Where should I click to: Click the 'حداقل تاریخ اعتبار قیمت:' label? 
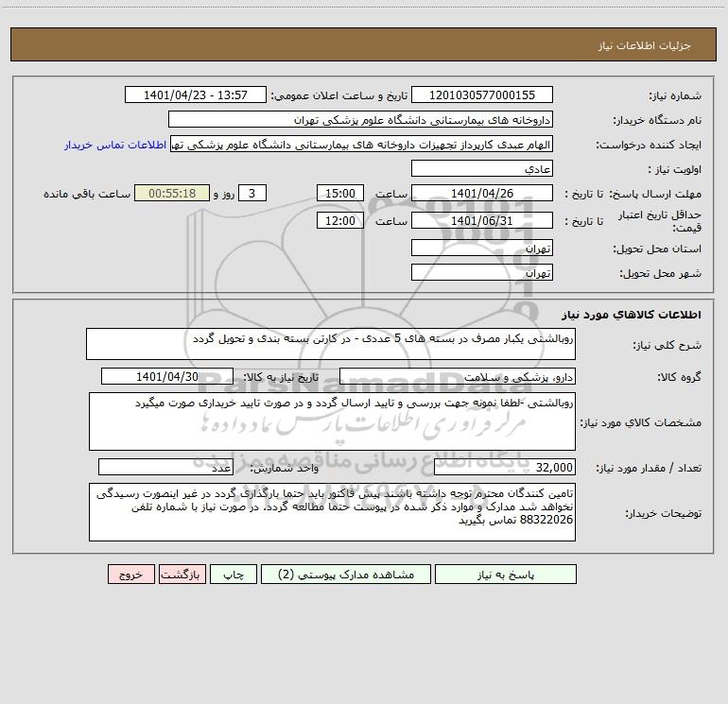(x=660, y=221)
